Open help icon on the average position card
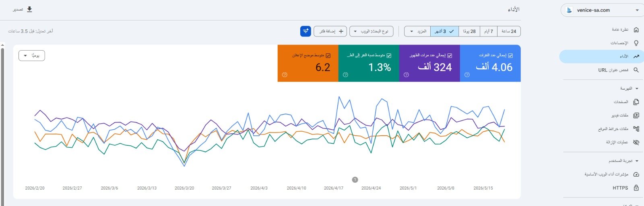The height and width of the screenshot is (206, 644). pos(285,75)
